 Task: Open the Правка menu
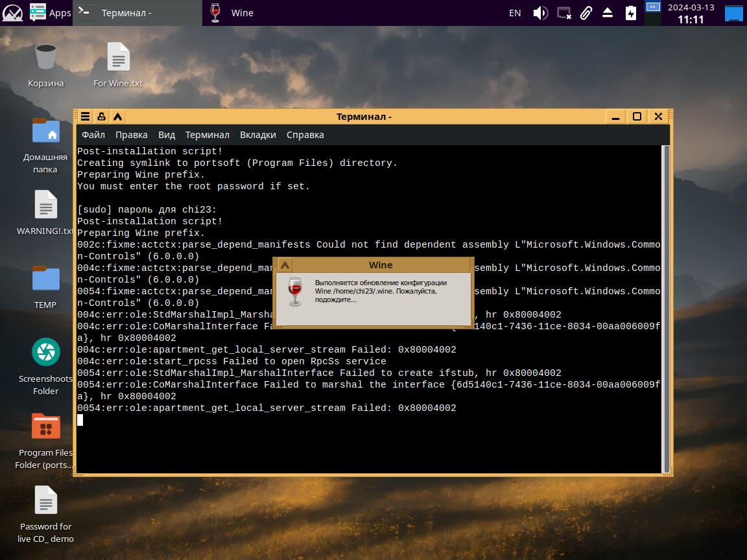point(131,135)
